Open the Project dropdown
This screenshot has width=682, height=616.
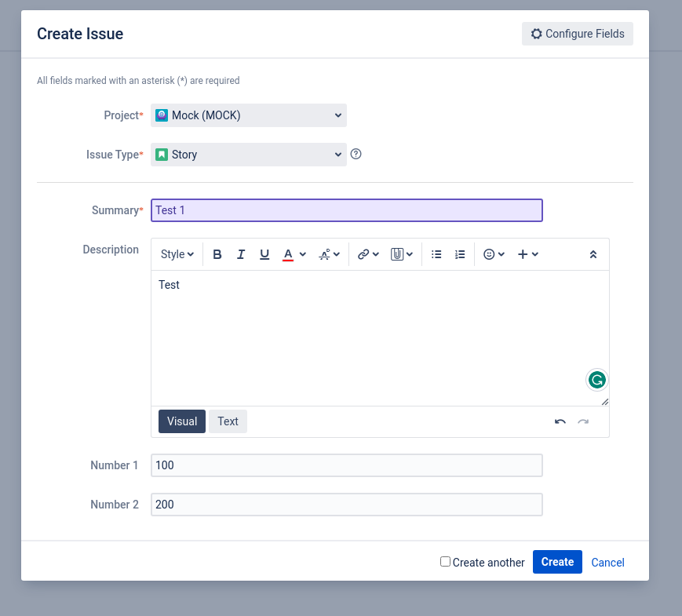point(248,115)
